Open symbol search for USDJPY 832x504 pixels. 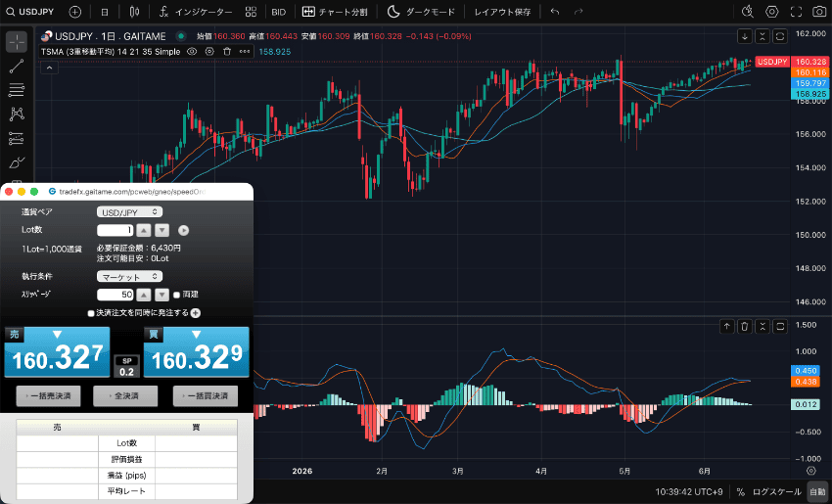click(x=30, y=12)
